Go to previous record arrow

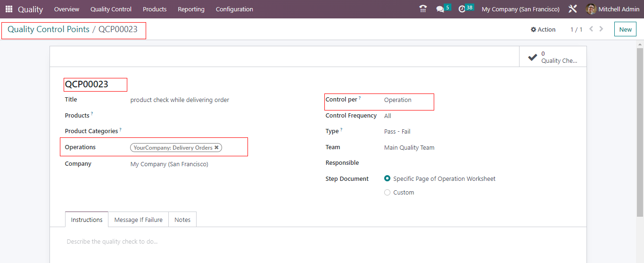(x=591, y=29)
